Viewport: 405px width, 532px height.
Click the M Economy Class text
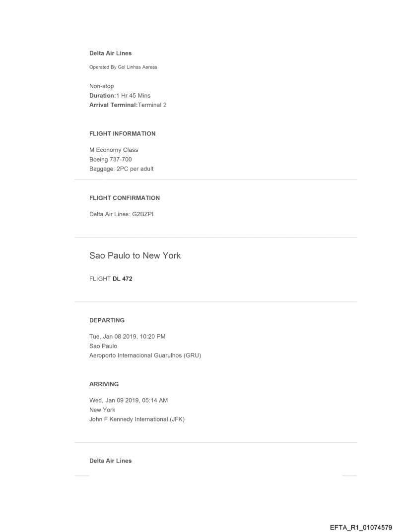pos(114,150)
